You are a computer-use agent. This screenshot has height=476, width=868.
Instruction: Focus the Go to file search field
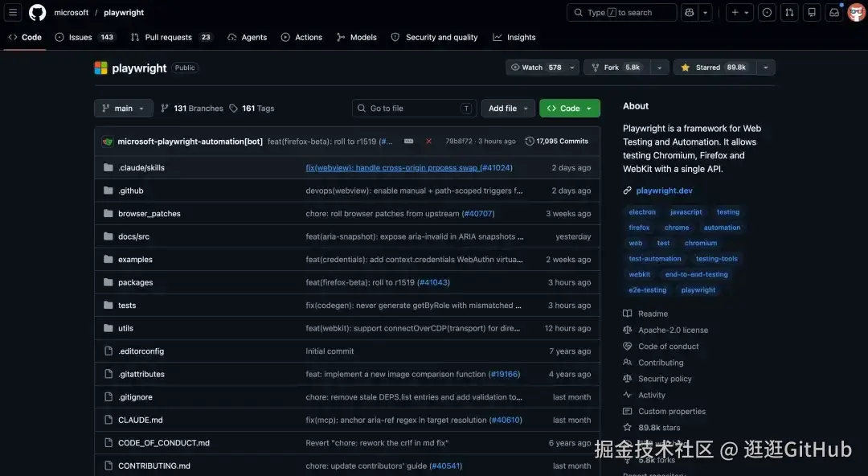(414, 108)
